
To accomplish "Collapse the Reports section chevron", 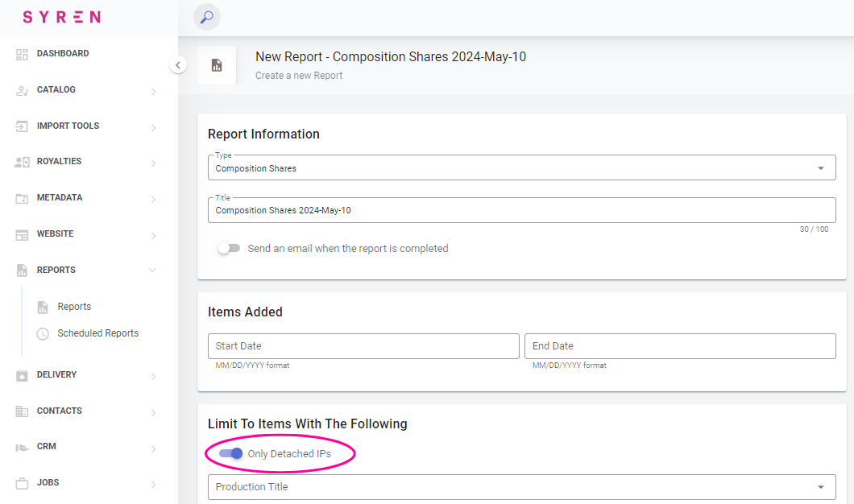I will 153,271.
